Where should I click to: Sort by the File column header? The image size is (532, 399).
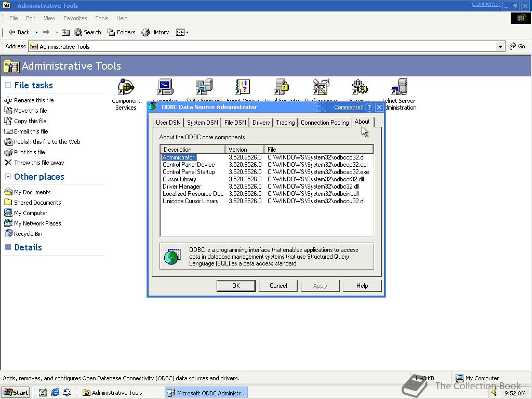click(318, 149)
